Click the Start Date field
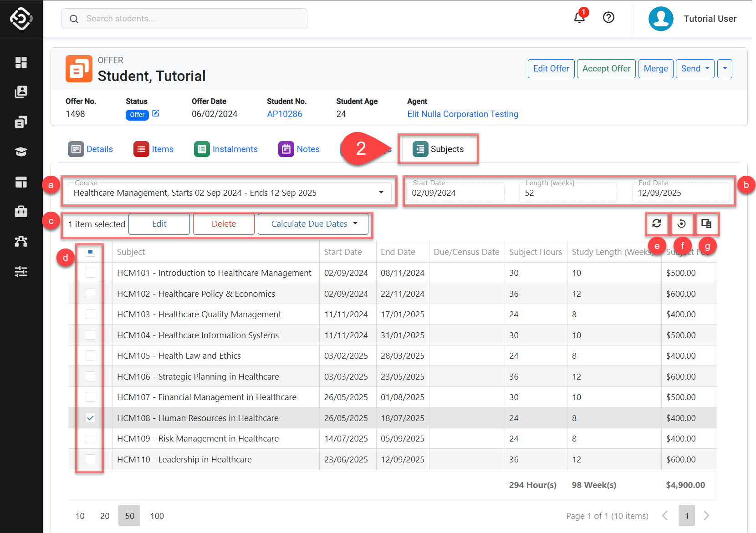Screen dimensions: 756x533 [455, 193]
